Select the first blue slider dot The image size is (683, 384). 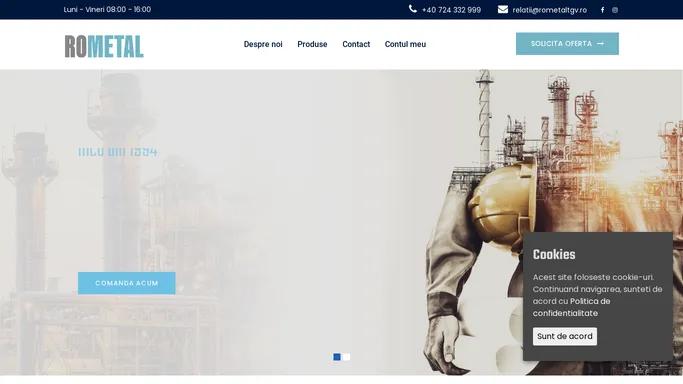[337, 357]
